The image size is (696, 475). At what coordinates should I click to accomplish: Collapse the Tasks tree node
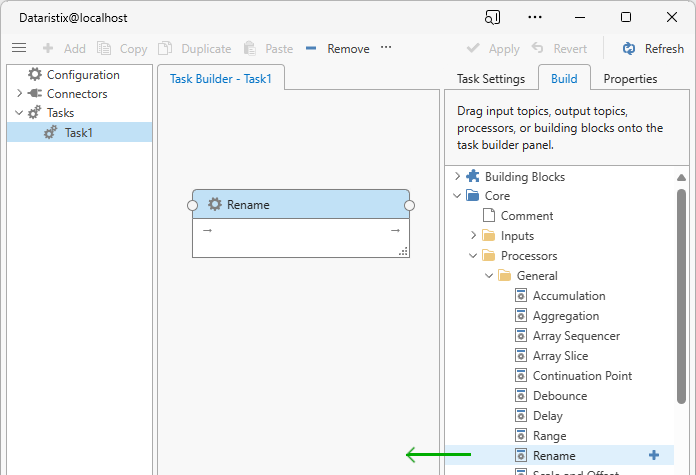pyautogui.click(x=19, y=113)
